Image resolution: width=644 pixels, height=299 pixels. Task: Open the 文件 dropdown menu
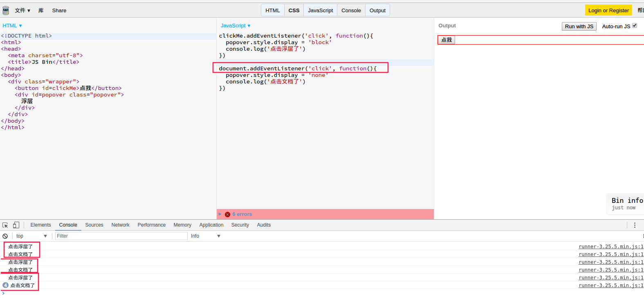(22, 11)
